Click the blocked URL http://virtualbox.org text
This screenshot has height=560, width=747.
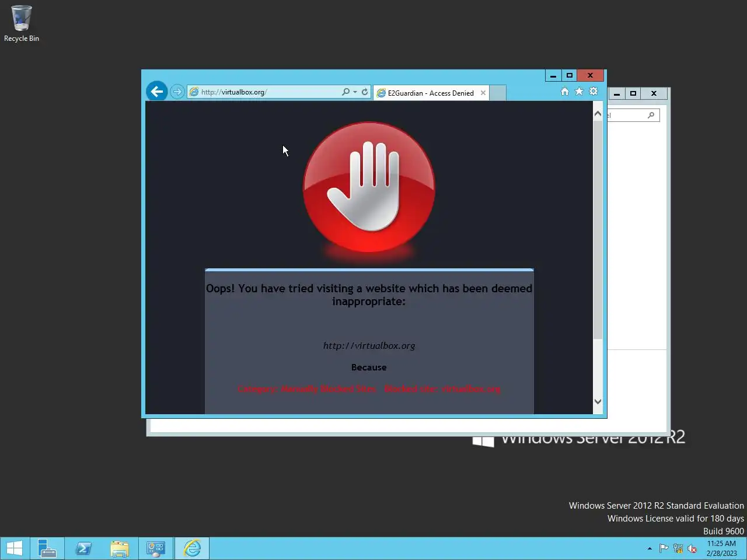click(369, 345)
